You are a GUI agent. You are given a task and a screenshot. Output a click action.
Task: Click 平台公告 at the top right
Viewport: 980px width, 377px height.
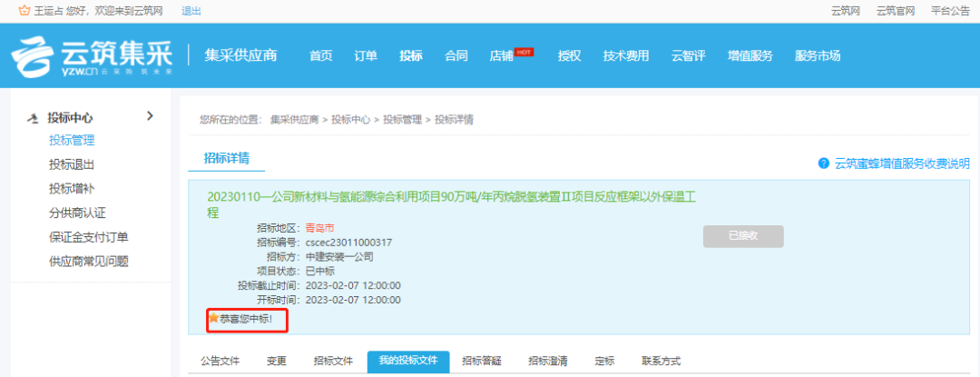[950, 11]
